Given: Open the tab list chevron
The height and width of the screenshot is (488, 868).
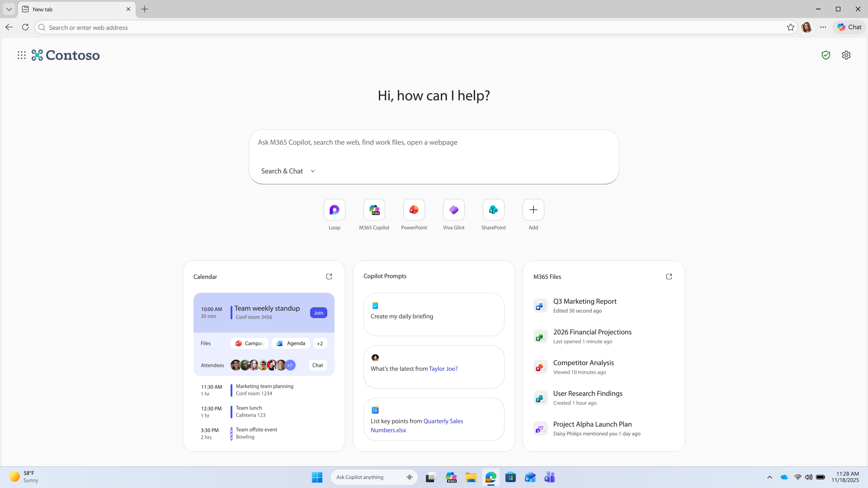Looking at the screenshot, I should [9, 9].
